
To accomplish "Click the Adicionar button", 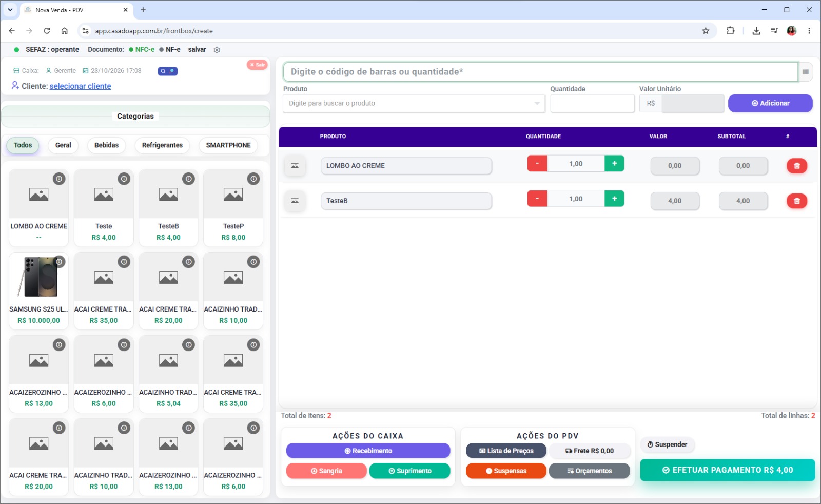I will [x=770, y=103].
